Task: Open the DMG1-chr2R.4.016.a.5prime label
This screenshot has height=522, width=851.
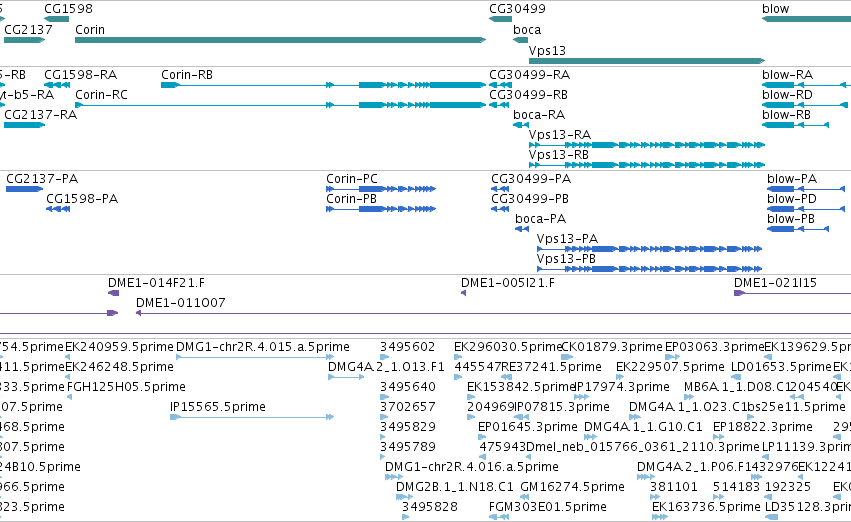Action: (472, 467)
